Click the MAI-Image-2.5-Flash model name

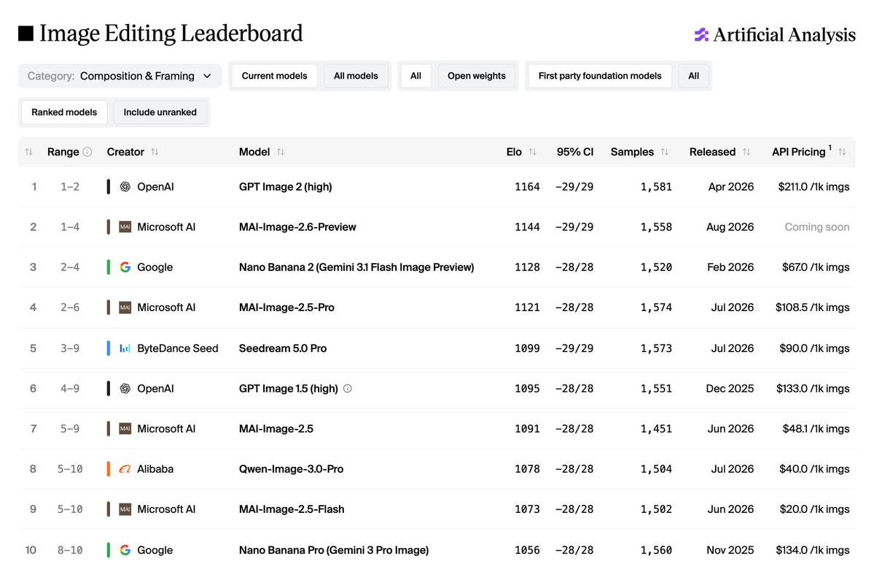coord(292,509)
